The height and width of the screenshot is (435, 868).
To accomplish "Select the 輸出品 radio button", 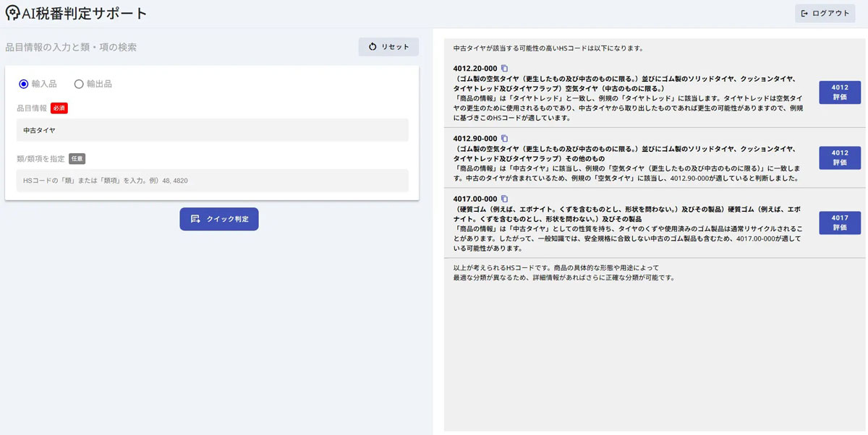I will pyautogui.click(x=79, y=83).
